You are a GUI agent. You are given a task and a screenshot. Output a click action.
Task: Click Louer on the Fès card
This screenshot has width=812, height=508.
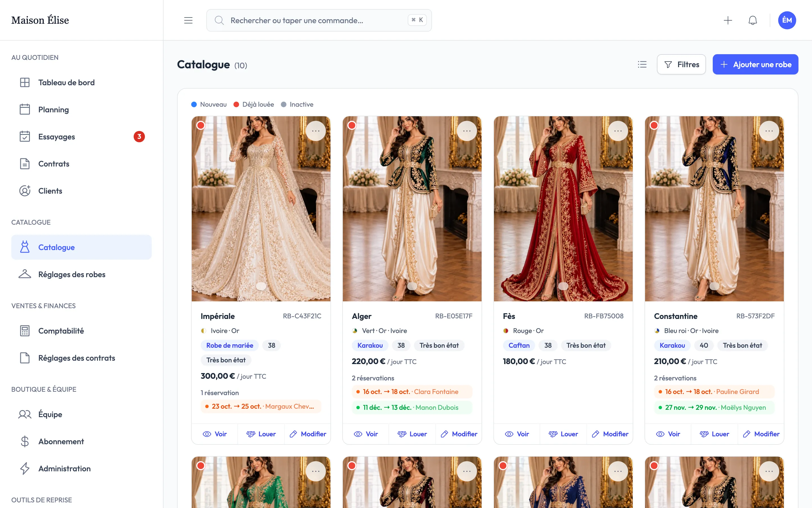click(563, 434)
